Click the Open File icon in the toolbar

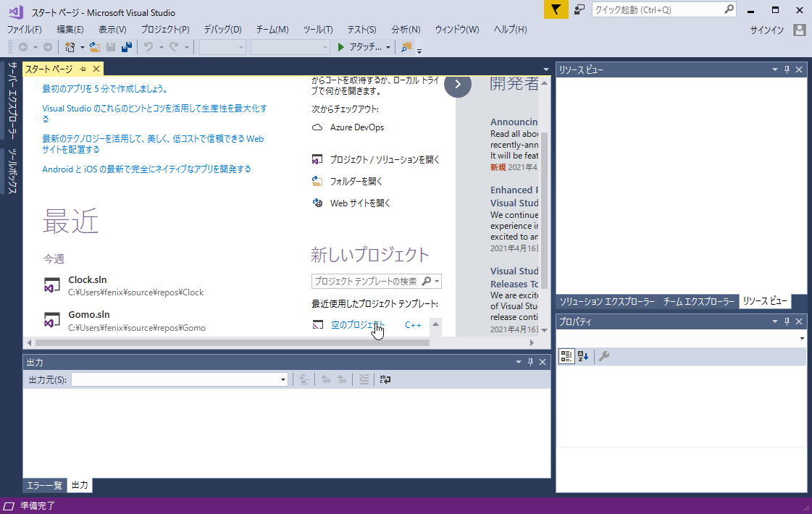point(95,46)
